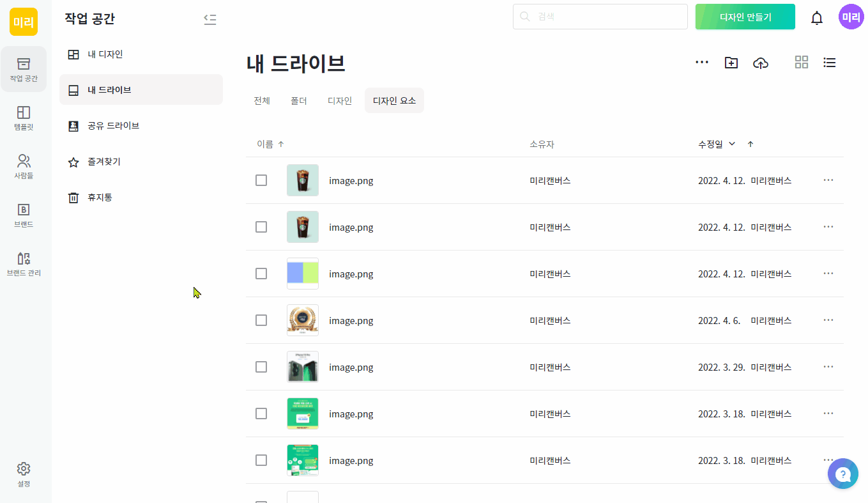Screen dimensions: 868x503
Task: Click the notification bell icon
Action: coord(817,18)
